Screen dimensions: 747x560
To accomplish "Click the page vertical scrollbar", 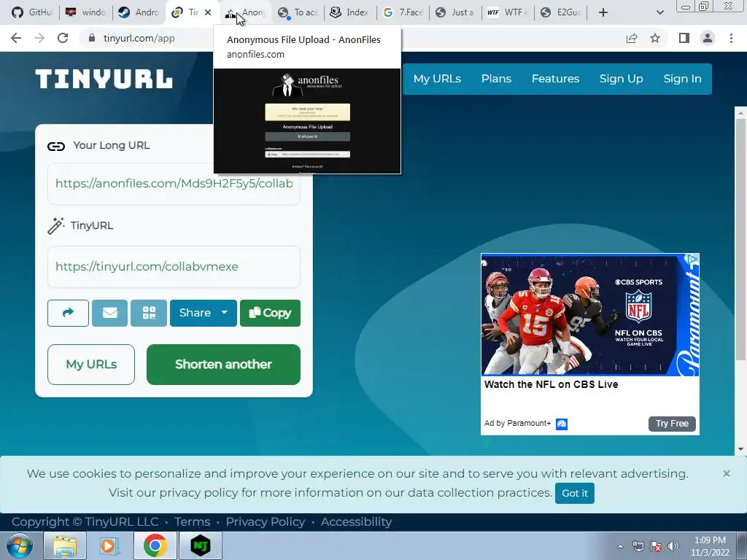I will pyautogui.click(x=740, y=238).
